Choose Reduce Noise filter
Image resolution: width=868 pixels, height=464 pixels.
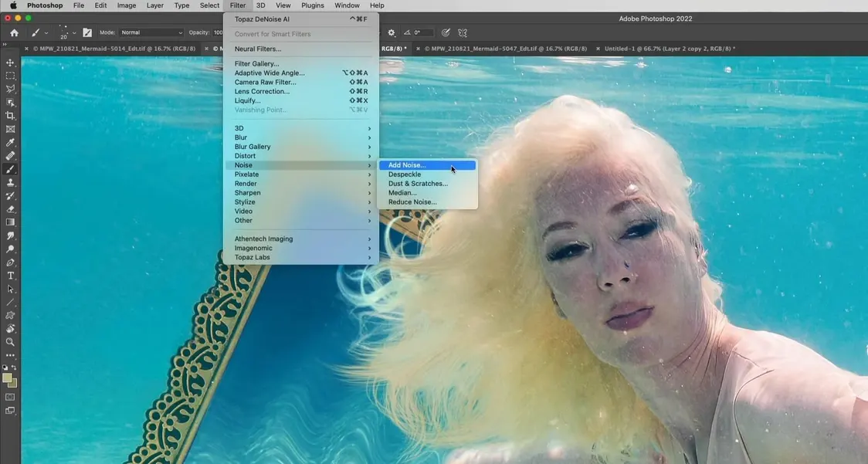tap(427, 202)
